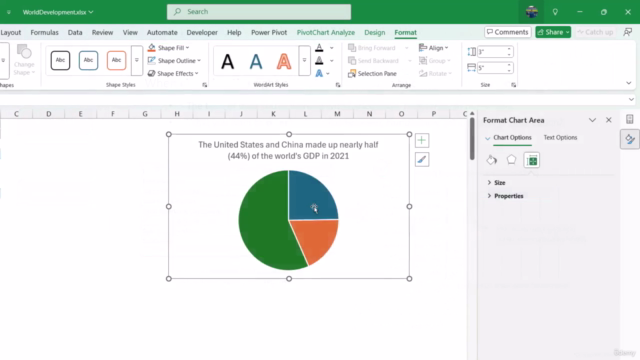Open the Developer tab
The width and height of the screenshot is (640, 360).
pos(202,32)
